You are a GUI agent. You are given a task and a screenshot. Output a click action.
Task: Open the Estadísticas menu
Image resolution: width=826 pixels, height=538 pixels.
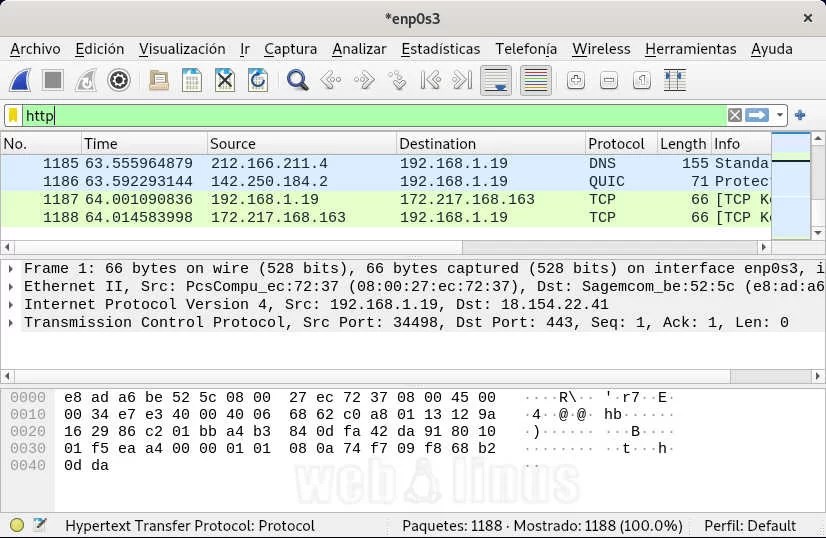(x=440, y=49)
